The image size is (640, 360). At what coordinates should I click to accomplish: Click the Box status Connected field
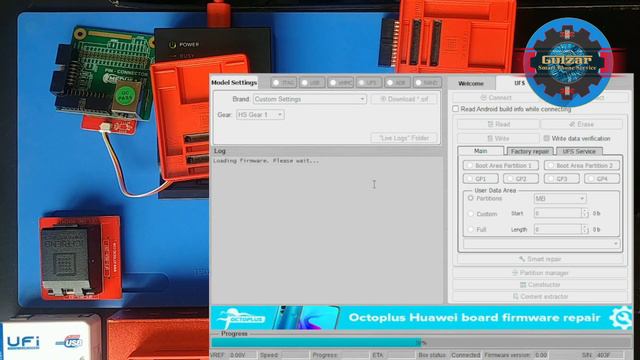tap(465, 355)
